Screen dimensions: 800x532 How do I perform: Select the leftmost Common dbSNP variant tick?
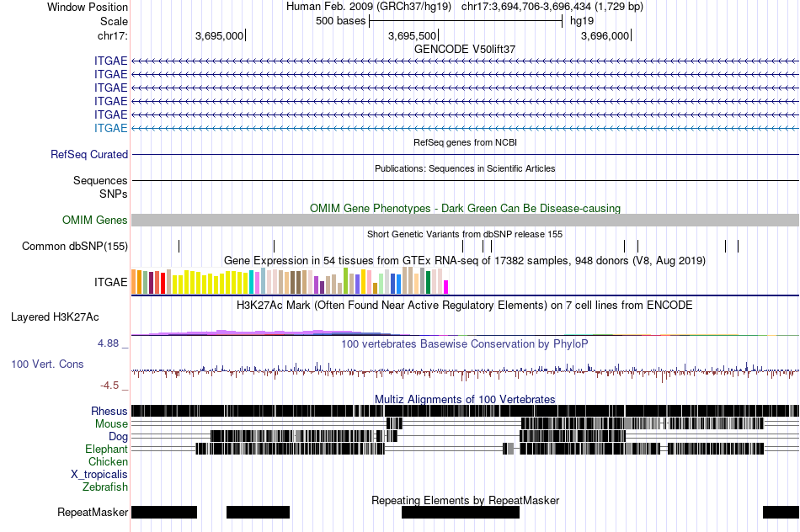pos(179,247)
